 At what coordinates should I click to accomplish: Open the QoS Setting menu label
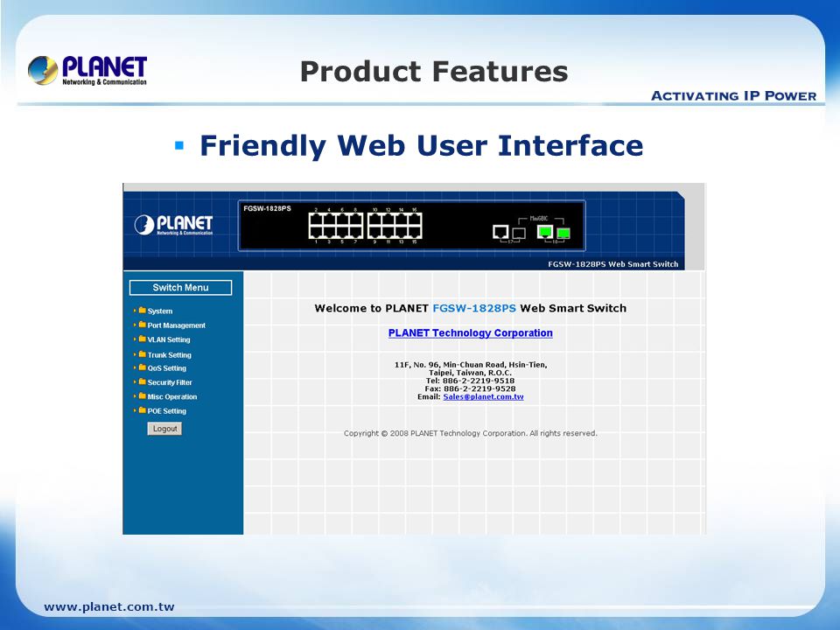click(x=167, y=368)
